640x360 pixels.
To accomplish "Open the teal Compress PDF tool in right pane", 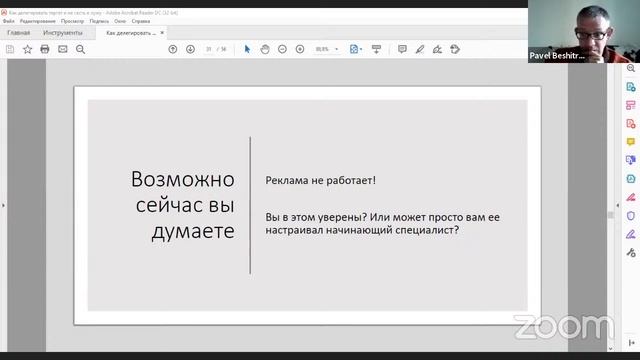I will coord(631,179).
